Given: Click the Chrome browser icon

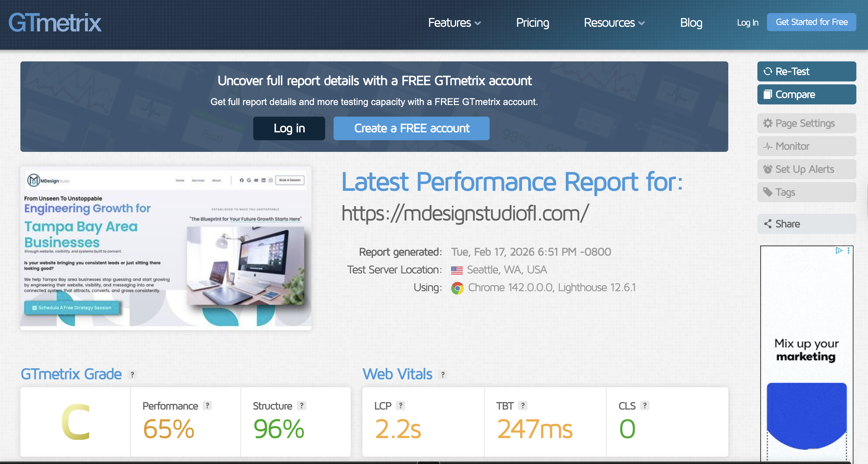Looking at the screenshot, I should point(457,288).
